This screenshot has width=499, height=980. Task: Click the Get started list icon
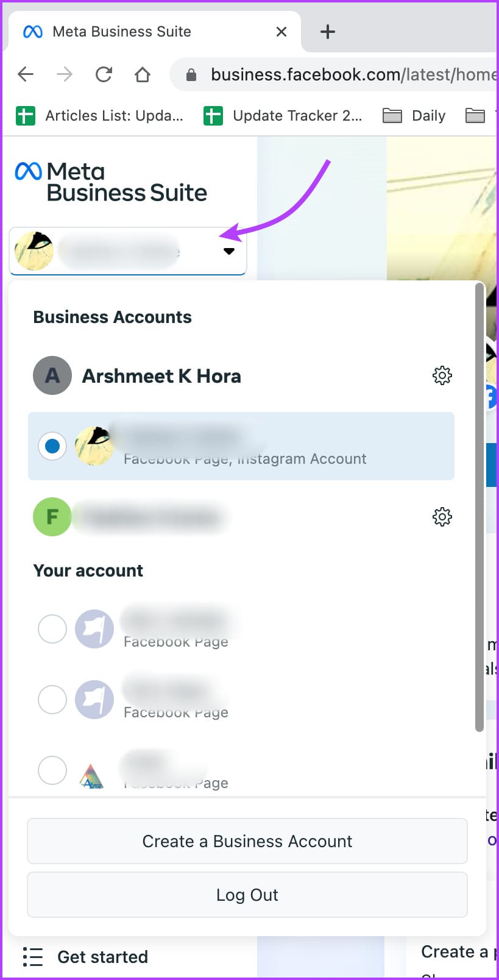[x=33, y=957]
